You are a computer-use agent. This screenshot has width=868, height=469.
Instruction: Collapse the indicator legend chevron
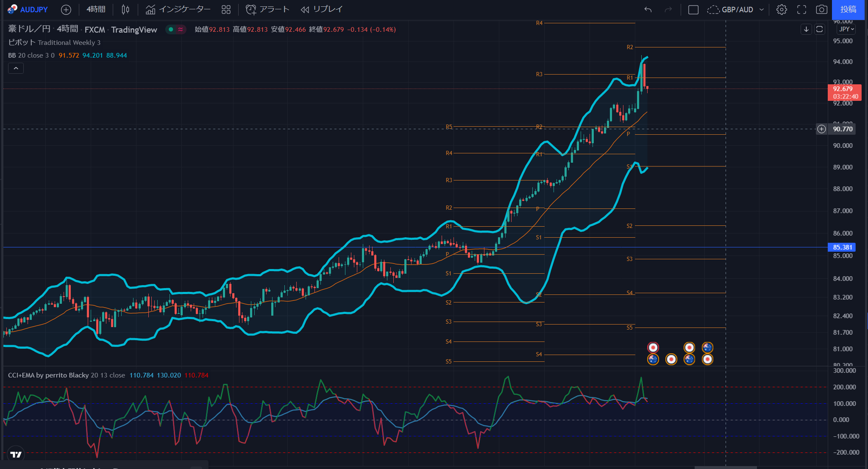16,68
